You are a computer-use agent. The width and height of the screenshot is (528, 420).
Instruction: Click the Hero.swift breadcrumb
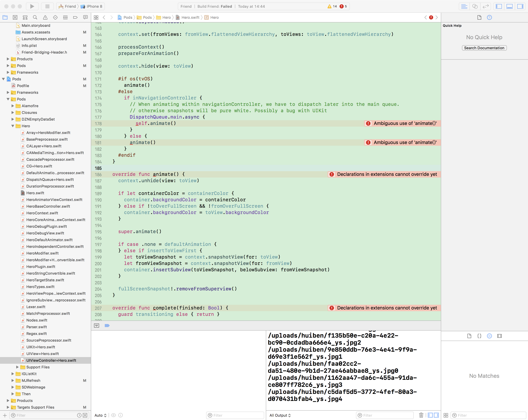188,17
